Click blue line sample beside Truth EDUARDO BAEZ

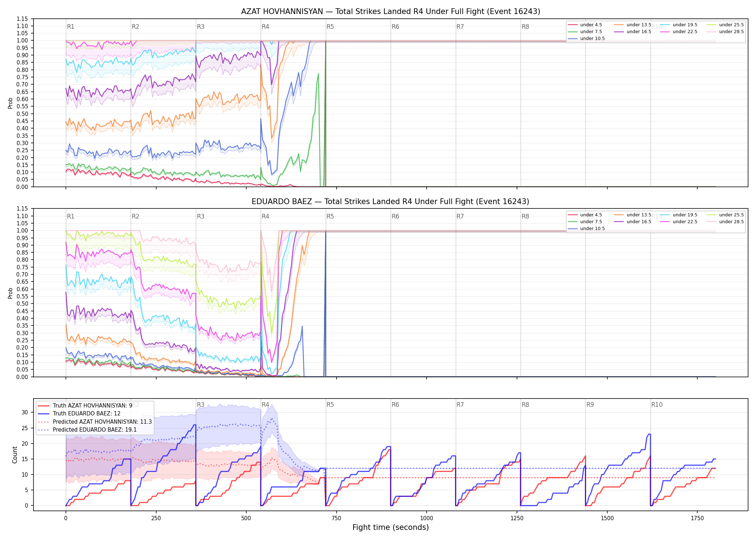(x=44, y=414)
